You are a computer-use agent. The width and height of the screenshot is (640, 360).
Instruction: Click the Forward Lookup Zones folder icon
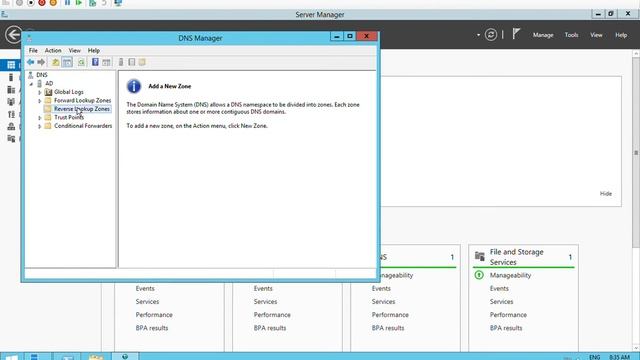[x=48, y=100]
